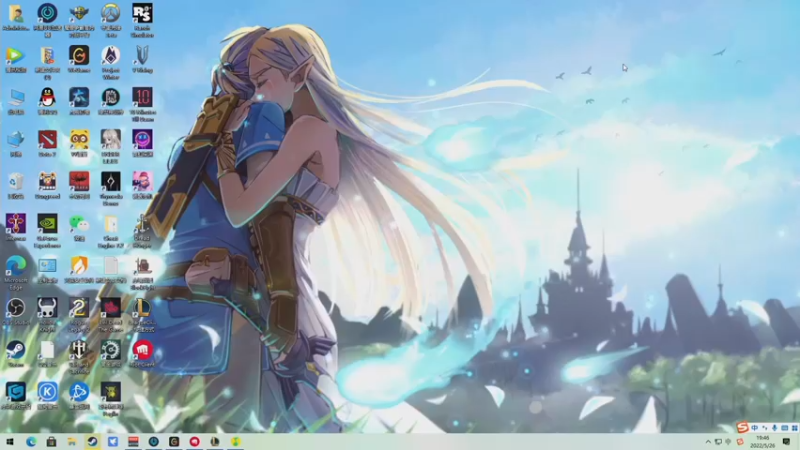The width and height of the screenshot is (800, 450).
Task: Open the red square game shortcut
Action: click(x=79, y=182)
